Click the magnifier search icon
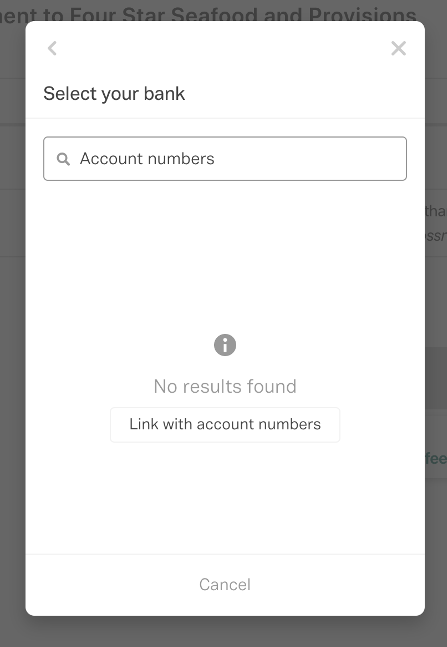The width and height of the screenshot is (447, 647). tap(63, 159)
